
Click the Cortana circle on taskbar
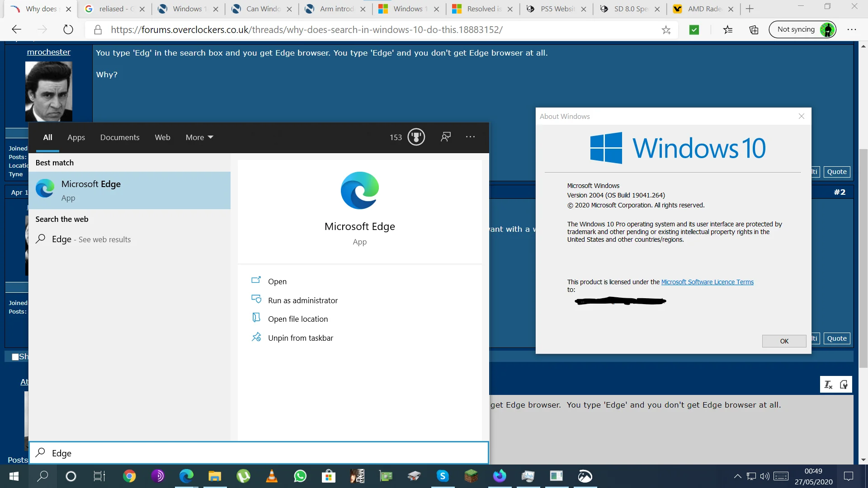tap(71, 476)
